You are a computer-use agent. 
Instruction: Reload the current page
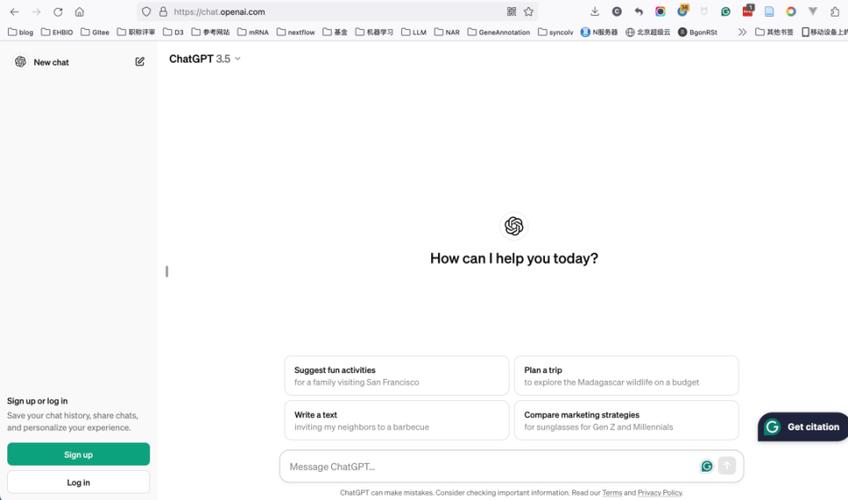[58, 12]
